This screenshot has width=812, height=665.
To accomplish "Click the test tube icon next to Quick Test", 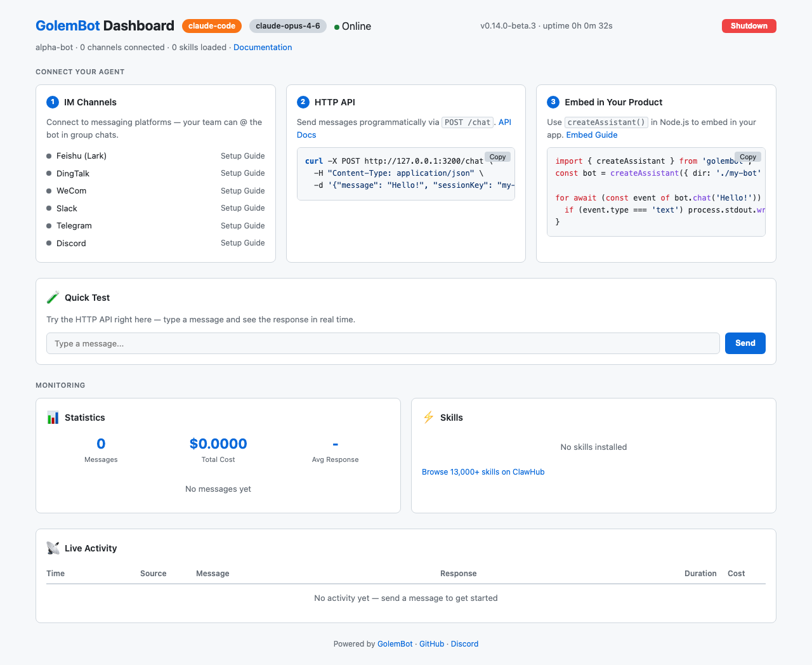I will point(53,297).
